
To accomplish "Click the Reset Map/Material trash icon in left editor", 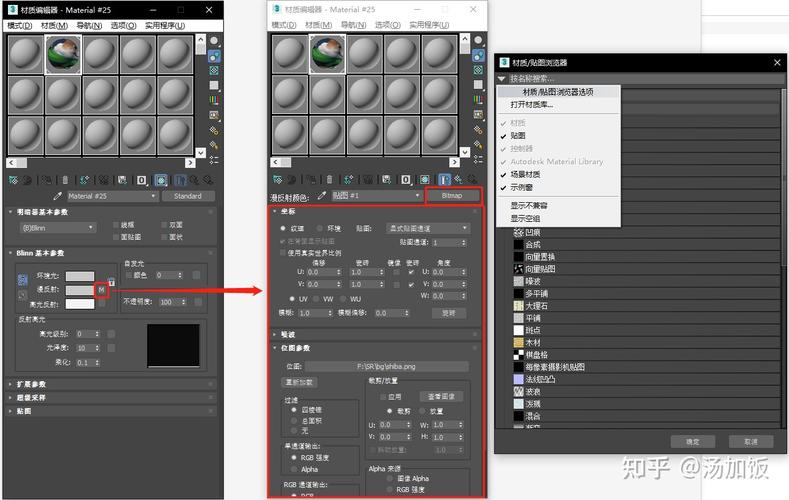I will pyautogui.click(x=65, y=180).
